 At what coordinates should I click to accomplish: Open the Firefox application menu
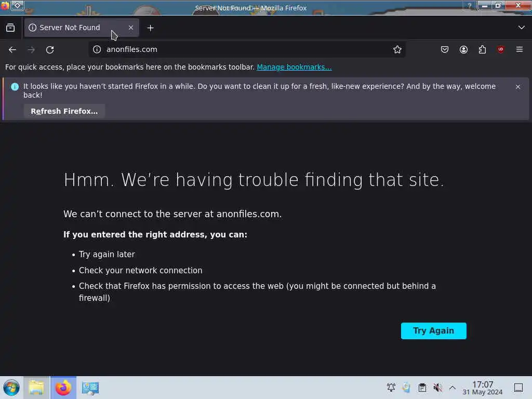point(520,49)
